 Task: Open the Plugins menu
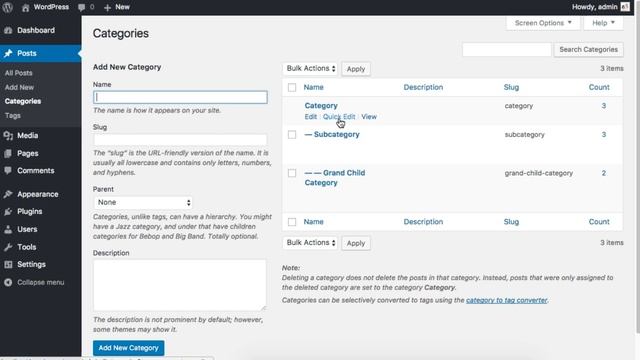[x=30, y=211]
